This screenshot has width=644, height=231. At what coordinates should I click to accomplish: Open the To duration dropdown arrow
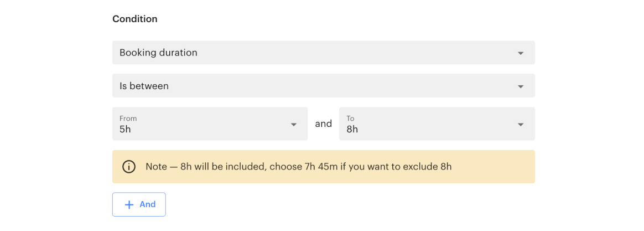[x=520, y=124]
